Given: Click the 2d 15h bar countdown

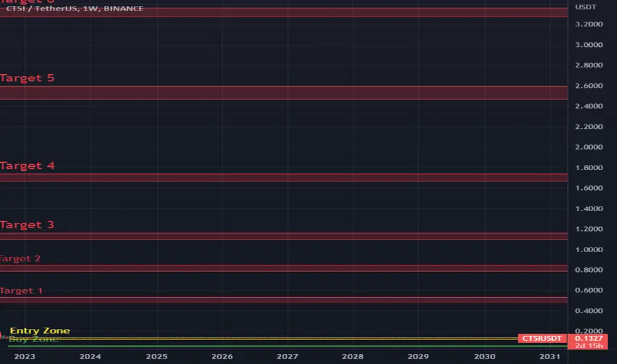Looking at the screenshot, I should 589,345.
